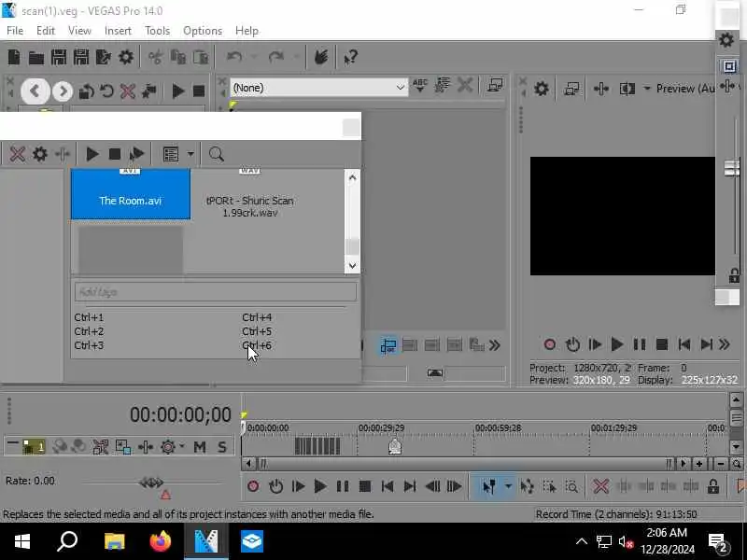The height and width of the screenshot is (560, 747).
Task: Start preview in Project Media toolbar
Action: pyautogui.click(x=92, y=154)
